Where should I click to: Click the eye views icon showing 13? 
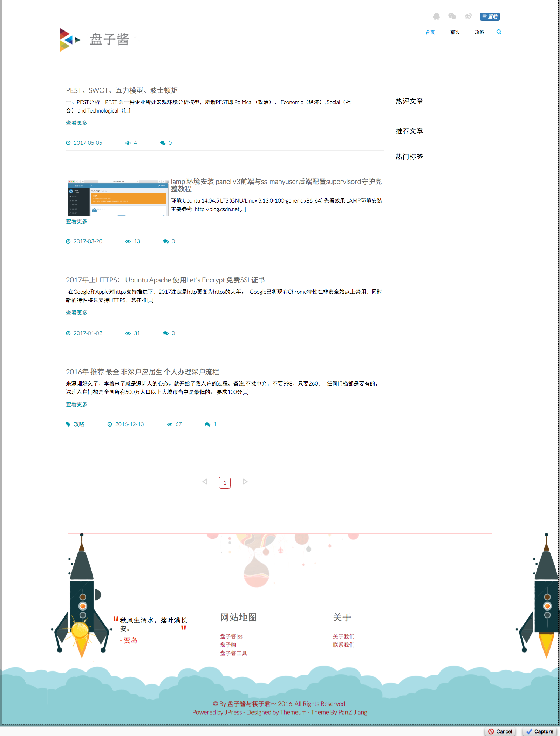point(128,241)
